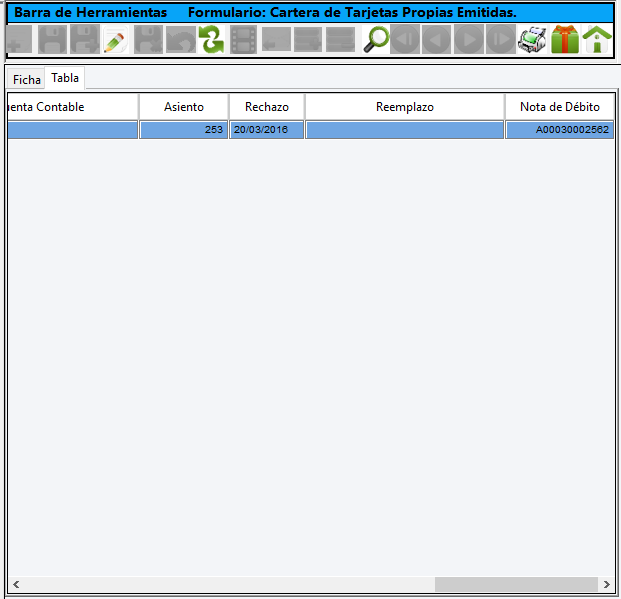Click the grayed undo arrow icon

179,40
